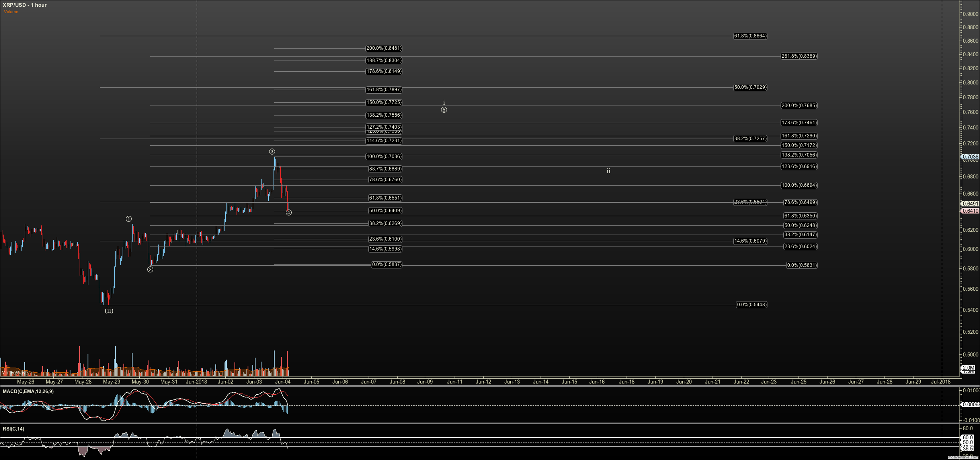Click the 0.0%(0.5448) Fibonacci base label
Screen dimensions: 980x460
[x=752, y=305]
